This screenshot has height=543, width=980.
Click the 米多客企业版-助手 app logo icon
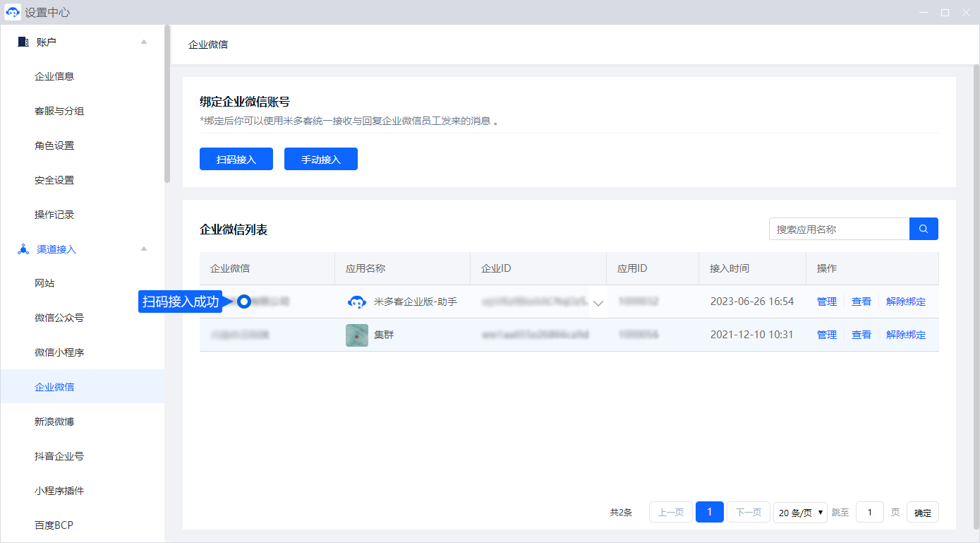tap(357, 302)
